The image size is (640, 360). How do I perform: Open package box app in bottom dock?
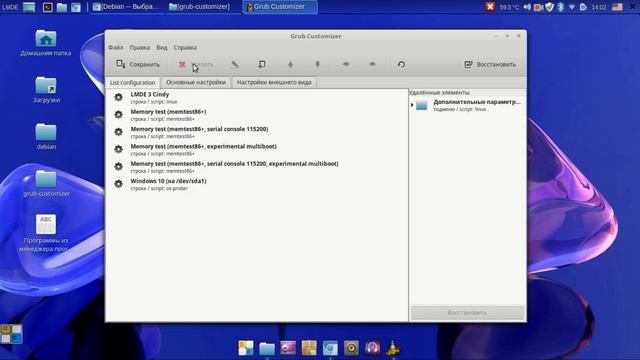click(309, 348)
